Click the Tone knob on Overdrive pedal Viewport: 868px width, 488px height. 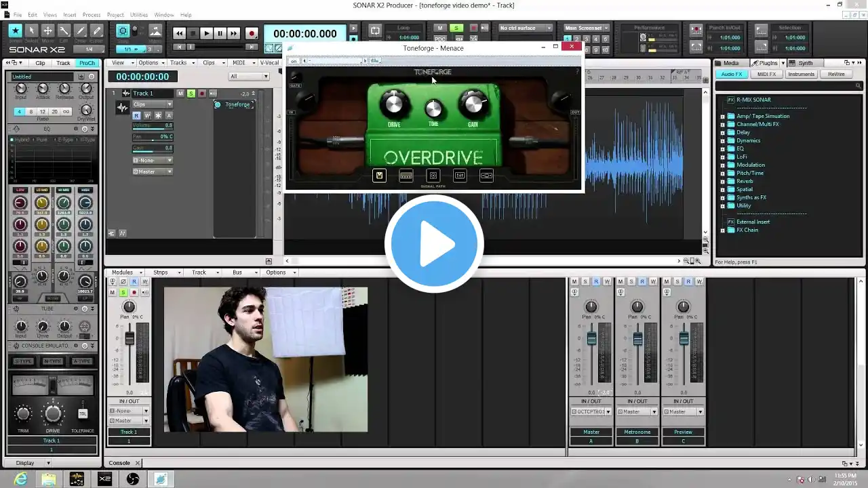point(433,108)
